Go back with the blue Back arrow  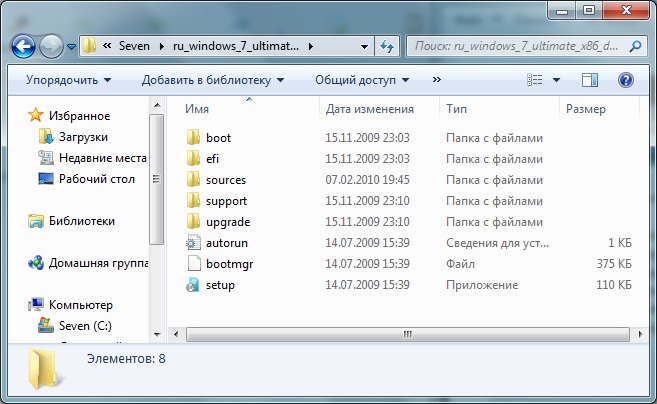click(23, 46)
